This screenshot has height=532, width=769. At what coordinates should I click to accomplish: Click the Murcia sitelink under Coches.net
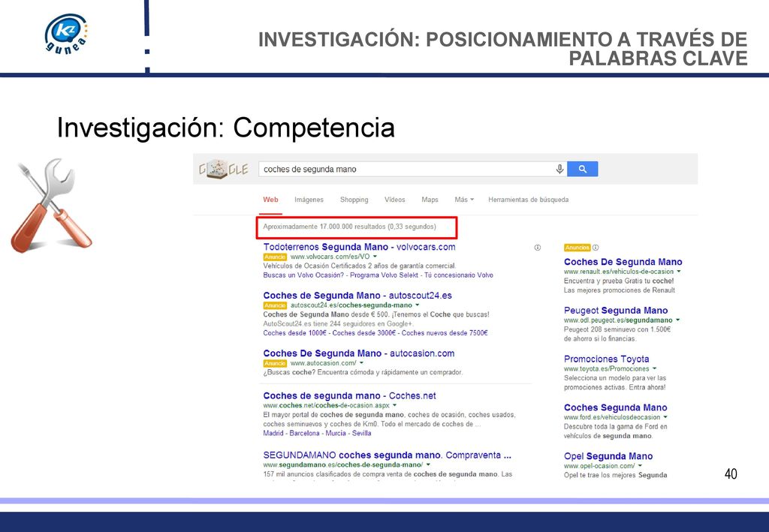pos(336,433)
